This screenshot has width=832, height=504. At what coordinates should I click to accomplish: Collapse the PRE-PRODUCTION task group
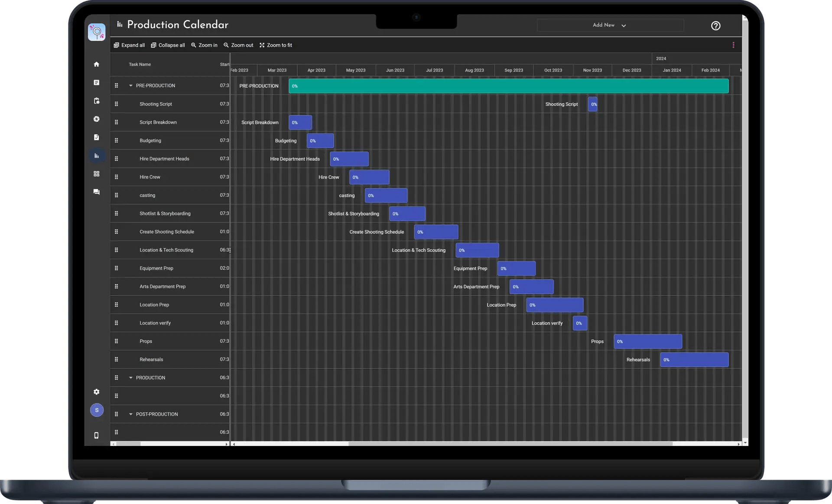click(x=130, y=86)
